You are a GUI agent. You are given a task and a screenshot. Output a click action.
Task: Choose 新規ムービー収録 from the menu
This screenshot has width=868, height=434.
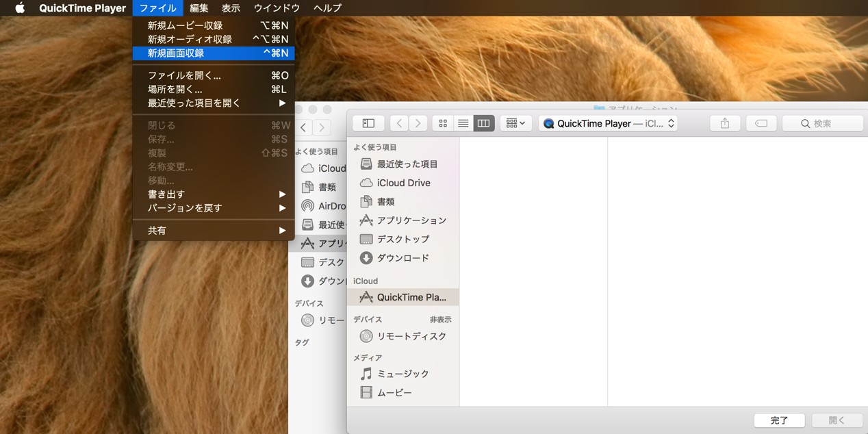(x=214, y=25)
